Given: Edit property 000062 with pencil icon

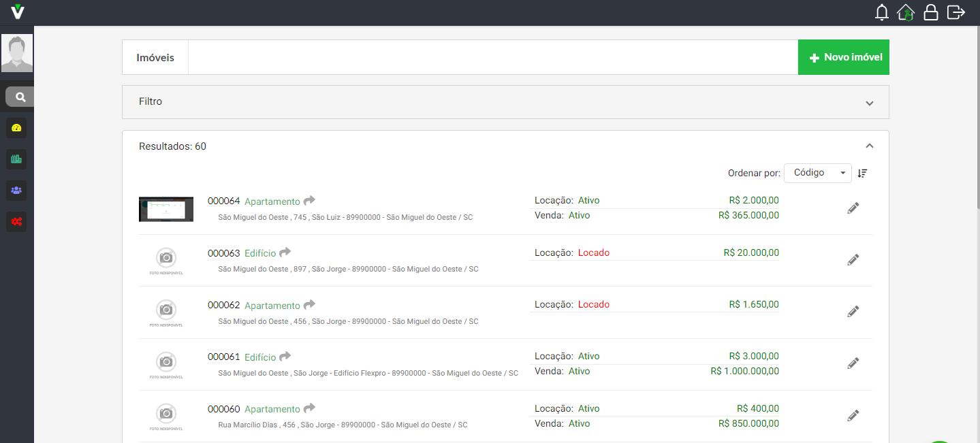Looking at the screenshot, I should point(853,311).
